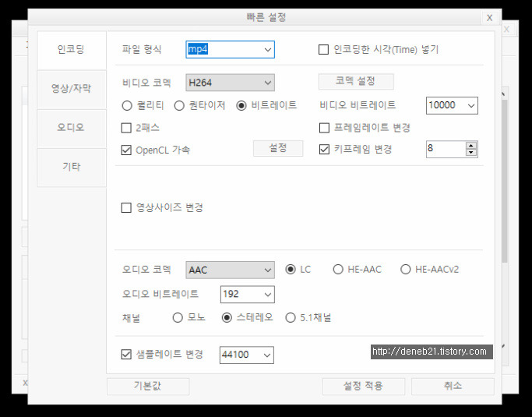The image size is (532, 417).
Task: Go to the 기타 tab
Action: click(71, 167)
